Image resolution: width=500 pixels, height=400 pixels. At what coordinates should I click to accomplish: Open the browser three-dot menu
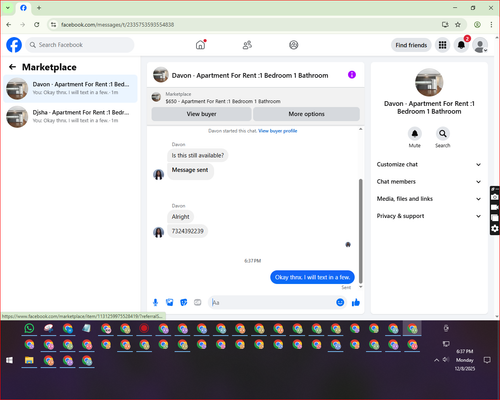pyautogui.click(x=491, y=25)
